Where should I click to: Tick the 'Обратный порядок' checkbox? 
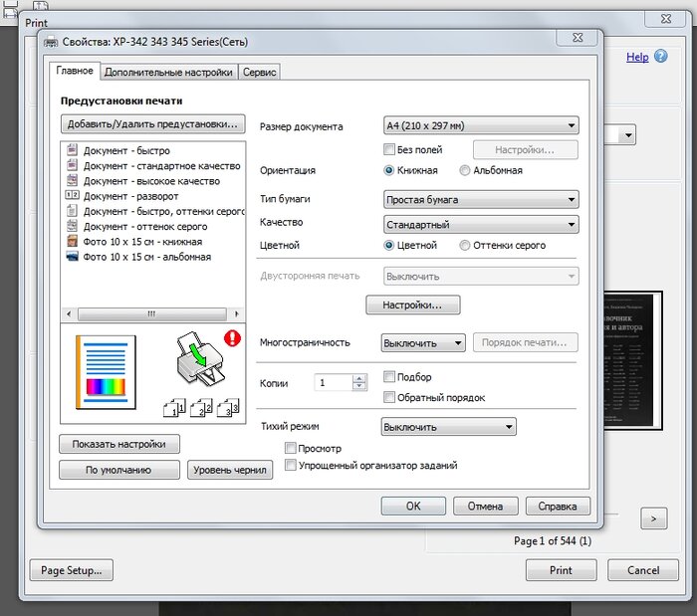coord(389,398)
